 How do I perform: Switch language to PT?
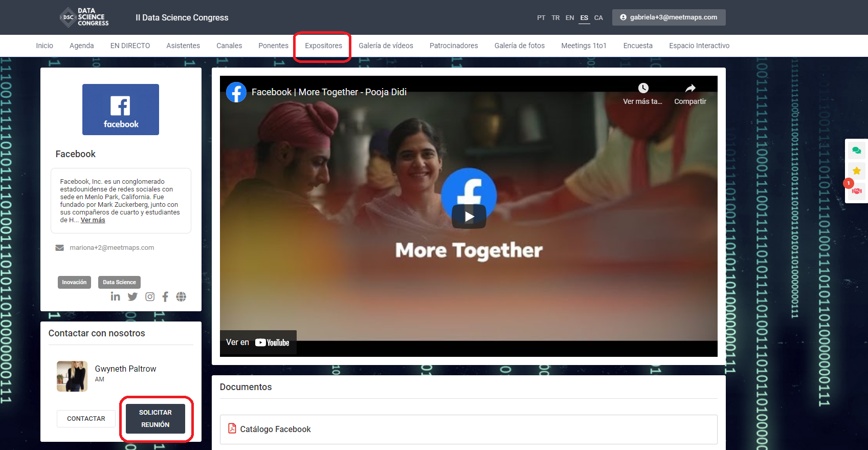click(x=541, y=18)
